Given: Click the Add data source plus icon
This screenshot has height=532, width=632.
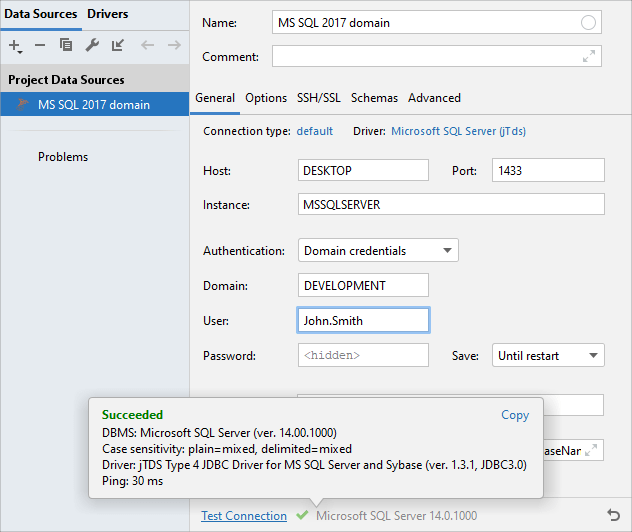Looking at the screenshot, I should [15, 46].
